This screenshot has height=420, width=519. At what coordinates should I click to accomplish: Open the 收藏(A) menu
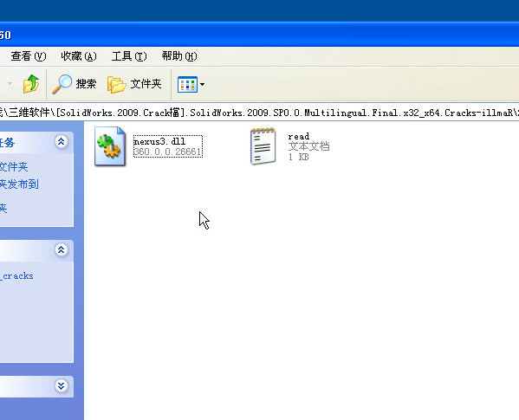pos(79,56)
